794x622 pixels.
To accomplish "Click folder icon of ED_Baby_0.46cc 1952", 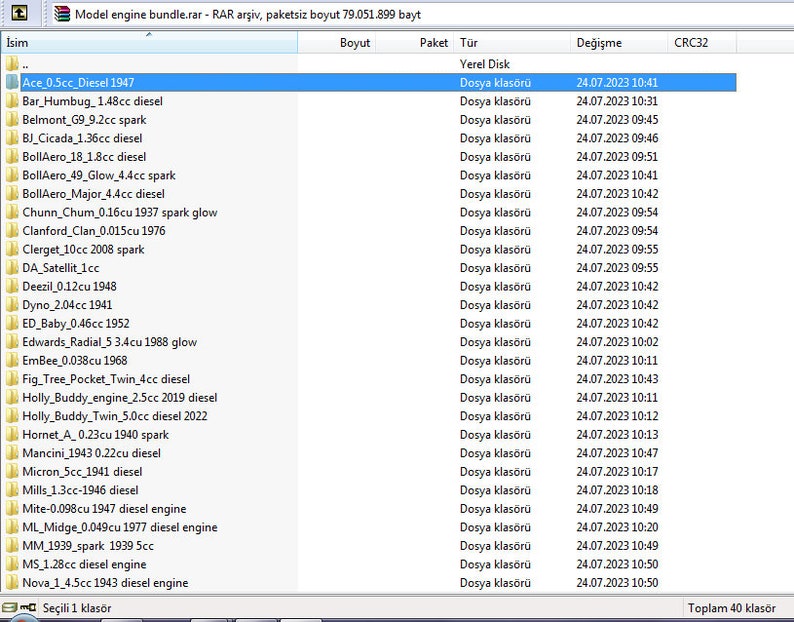I will coord(12,323).
